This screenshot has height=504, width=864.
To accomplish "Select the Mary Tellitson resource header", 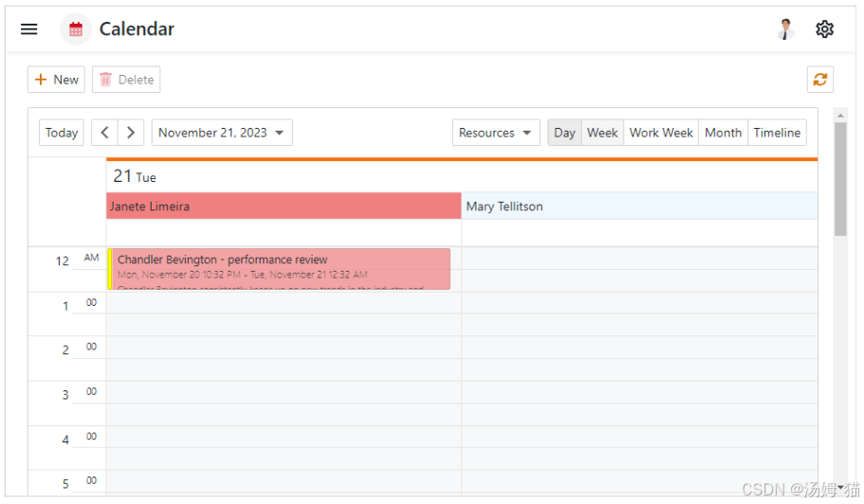I will tap(639, 206).
